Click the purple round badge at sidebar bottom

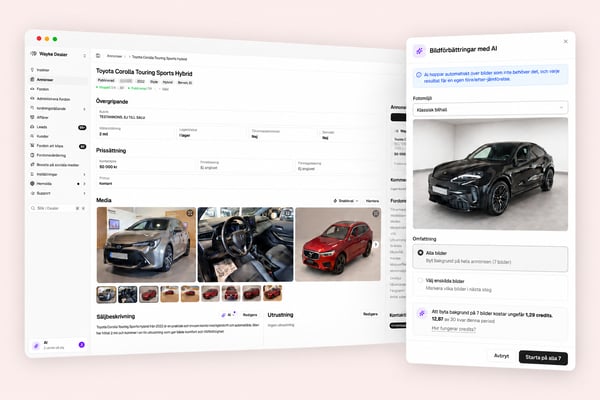(82, 345)
